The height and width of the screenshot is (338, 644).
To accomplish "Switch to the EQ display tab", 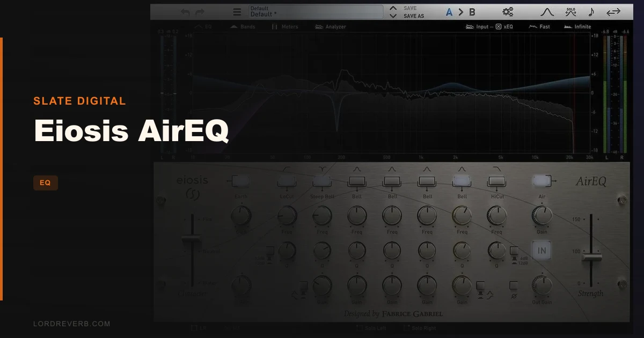I will click(203, 26).
